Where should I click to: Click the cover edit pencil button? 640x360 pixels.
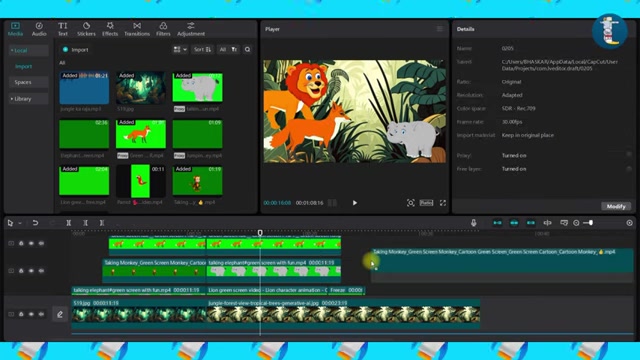pyautogui.click(x=60, y=314)
